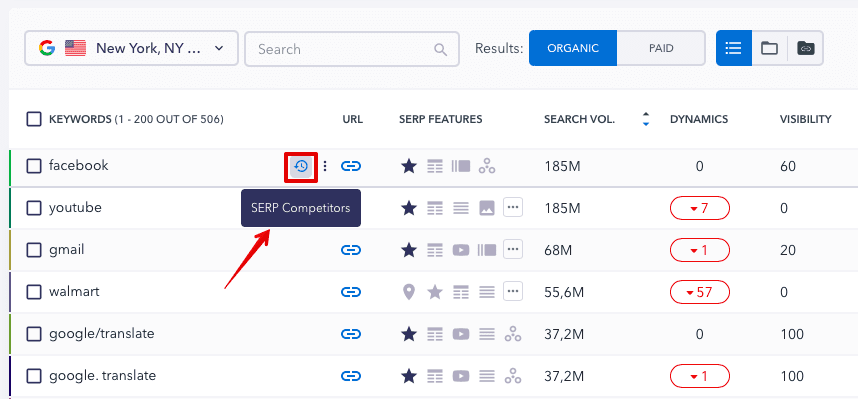Click the star SERP feature in facebook row
The height and width of the screenshot is (399, 858).
click(409, 165)
